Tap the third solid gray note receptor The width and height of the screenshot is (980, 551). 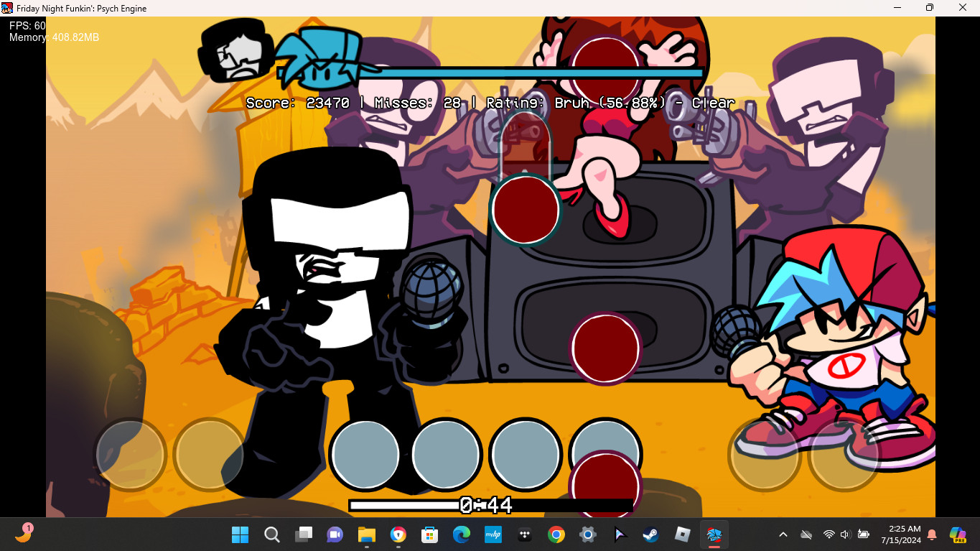[x=525, y=455]
